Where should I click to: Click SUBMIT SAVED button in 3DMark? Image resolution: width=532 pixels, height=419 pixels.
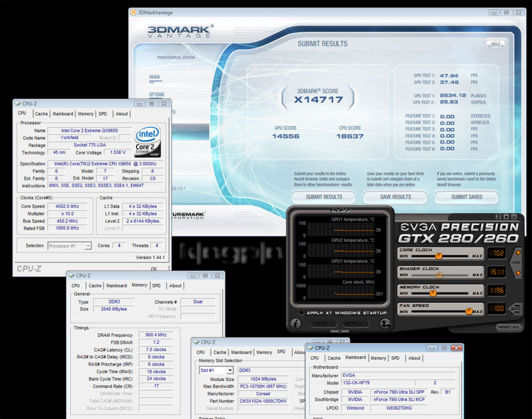coord(467,197)
